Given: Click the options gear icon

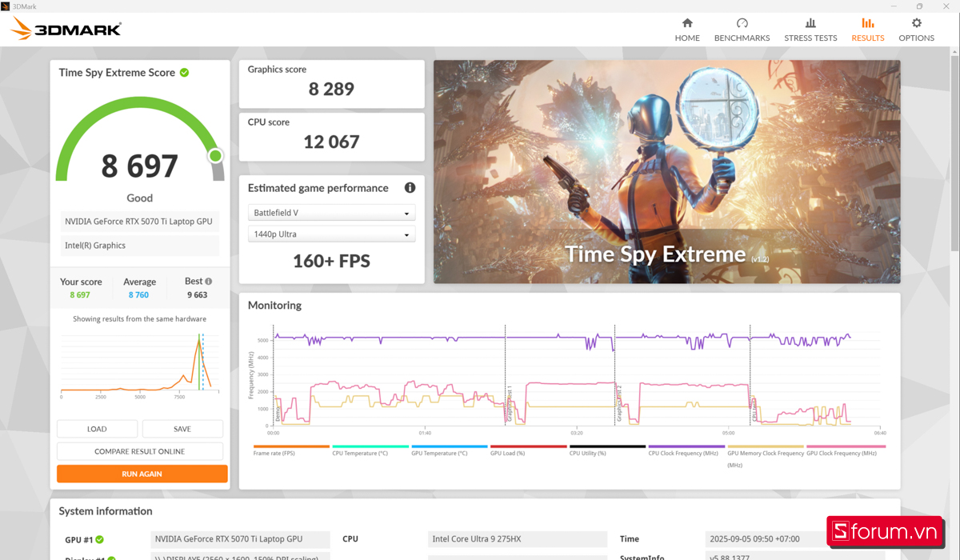Looking at the screenshot, I should pos(917,23).
